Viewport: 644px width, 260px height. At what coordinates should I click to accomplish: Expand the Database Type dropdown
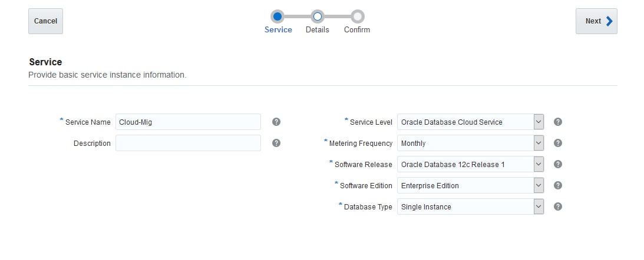point(538,206)
